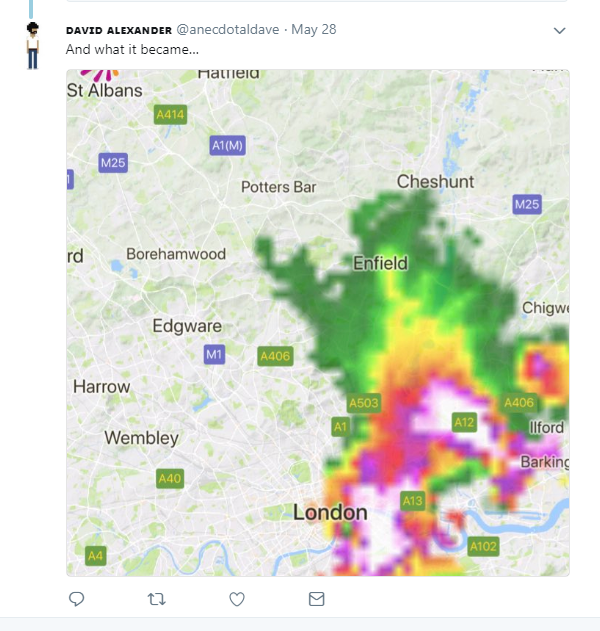The image size is (600, 631).
Task: Click the Enfield label on radar map
Action: tap(381, 264)
